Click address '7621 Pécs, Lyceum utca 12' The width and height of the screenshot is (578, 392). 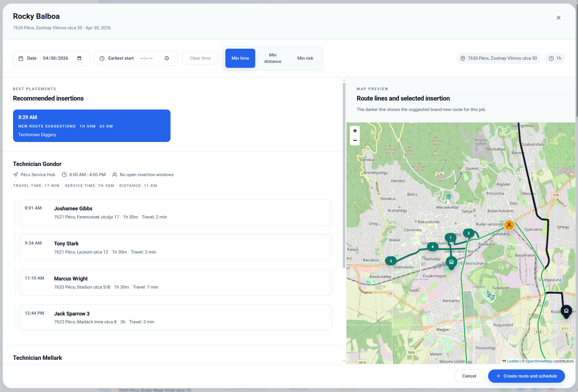tap(81, 252)
